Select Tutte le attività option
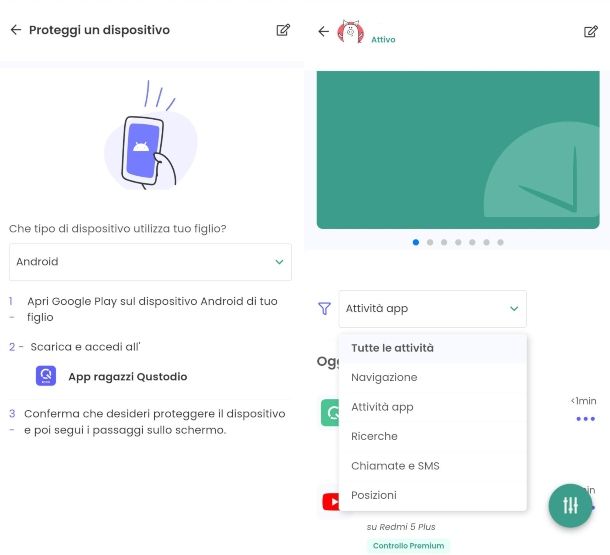 click(x=433, y=348)
